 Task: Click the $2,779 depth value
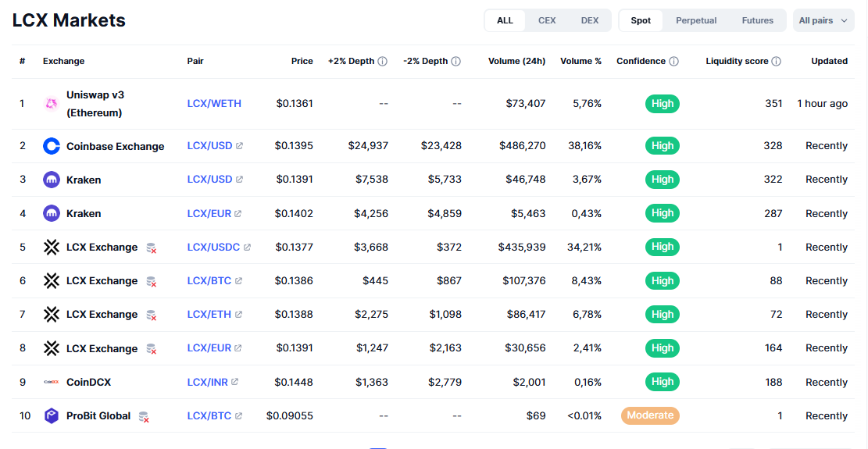coord(445,382)
